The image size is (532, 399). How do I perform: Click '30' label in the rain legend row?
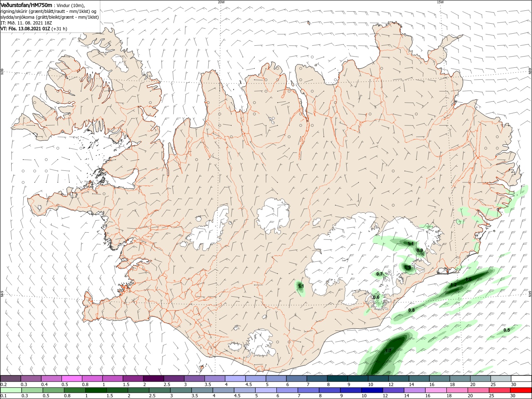(512, 396)
